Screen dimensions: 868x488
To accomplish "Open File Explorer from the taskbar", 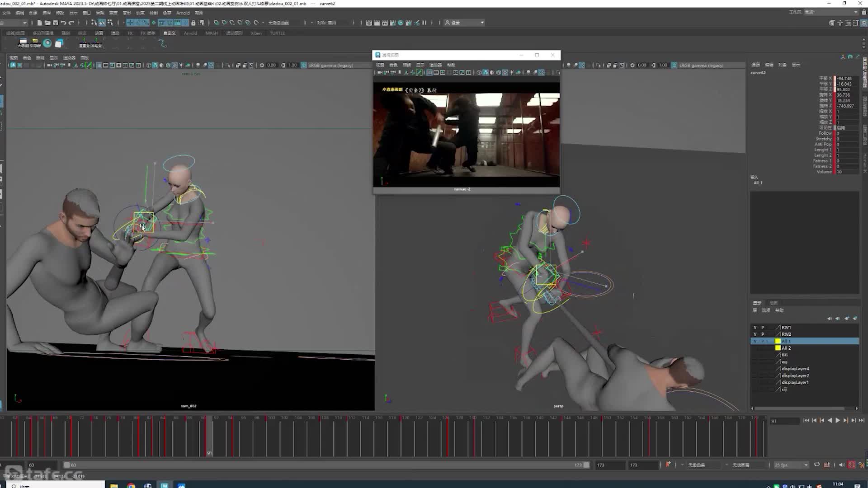I will click(x=114, y=485).
